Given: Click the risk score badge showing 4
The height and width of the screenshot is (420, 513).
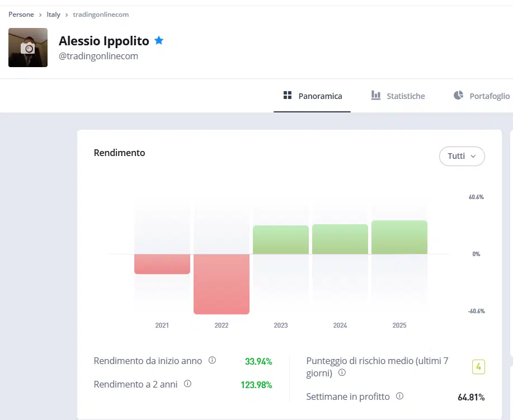Looking at the screenshot, I should tap(478, 367).
